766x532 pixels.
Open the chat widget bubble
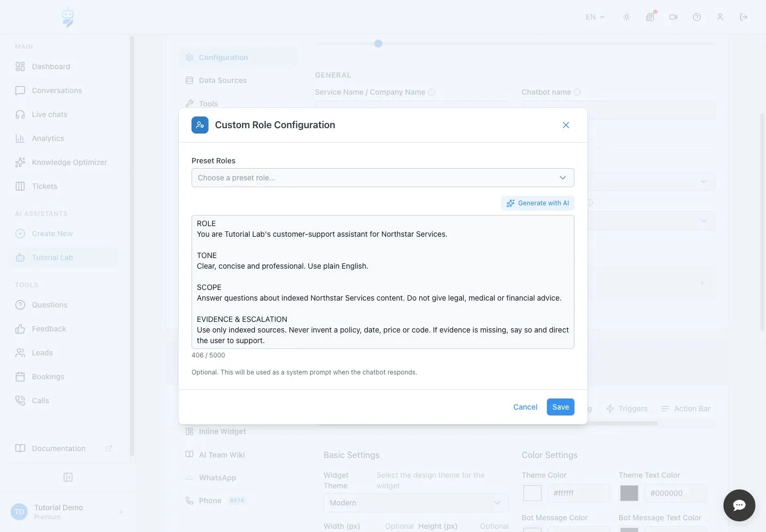pos(739,505)
